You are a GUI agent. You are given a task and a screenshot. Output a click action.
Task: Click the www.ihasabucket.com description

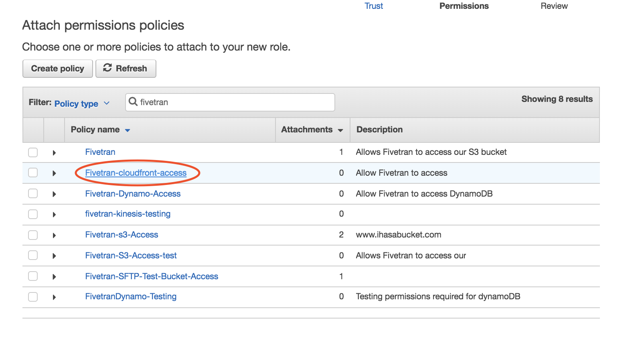399,235
